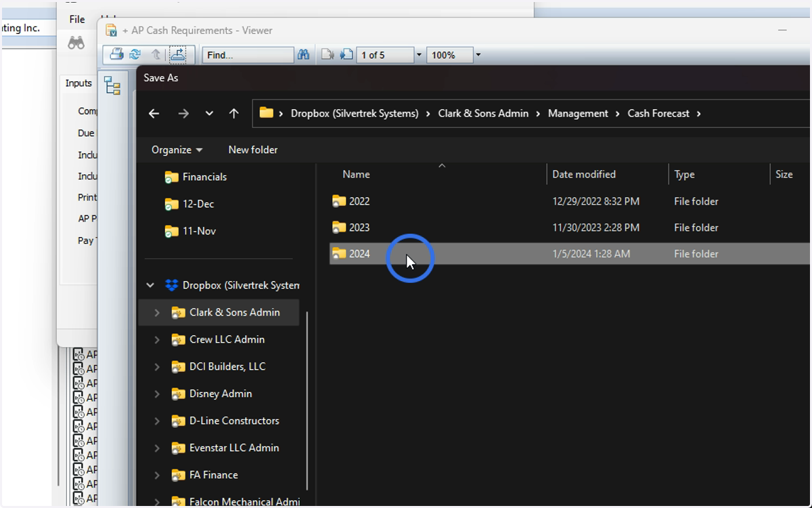Image resolution: width=812 pixels, height=508 pixels.
Task: Click the Find text field in Viewer
Action: click(248, 55)
